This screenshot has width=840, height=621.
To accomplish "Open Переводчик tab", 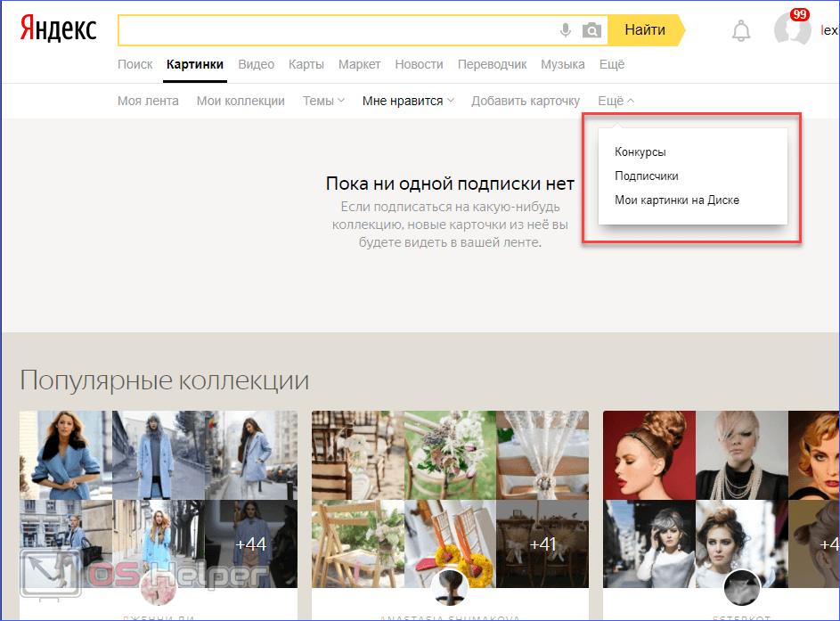I will coord(492,64).
